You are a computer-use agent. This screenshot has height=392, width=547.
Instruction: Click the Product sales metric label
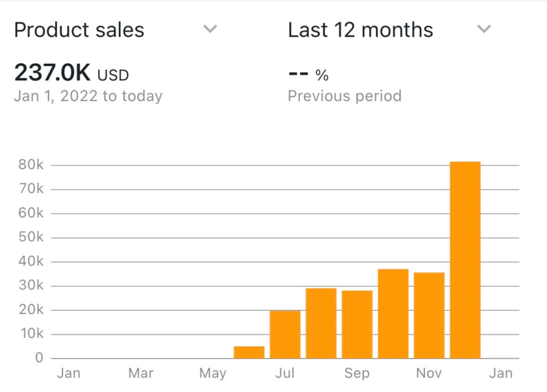pyautogui.click(x=79, y=30)
